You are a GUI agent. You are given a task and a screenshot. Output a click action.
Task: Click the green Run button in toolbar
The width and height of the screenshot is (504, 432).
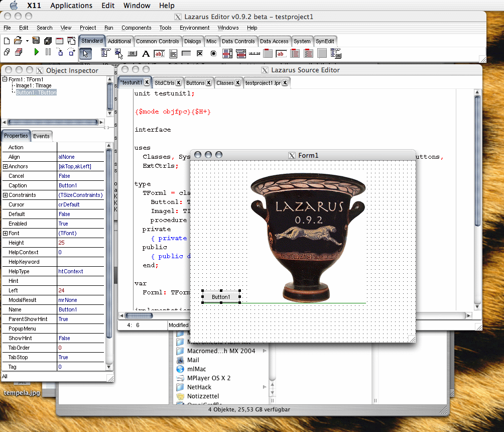[x=36, y=52]
